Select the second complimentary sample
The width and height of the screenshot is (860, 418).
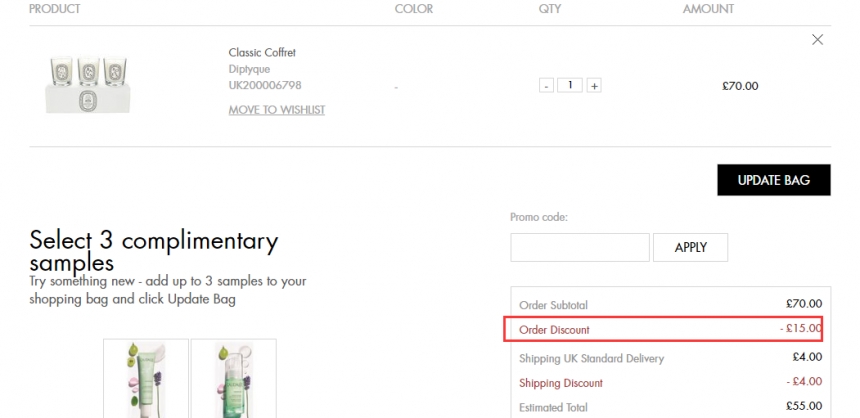click(233, 380)
